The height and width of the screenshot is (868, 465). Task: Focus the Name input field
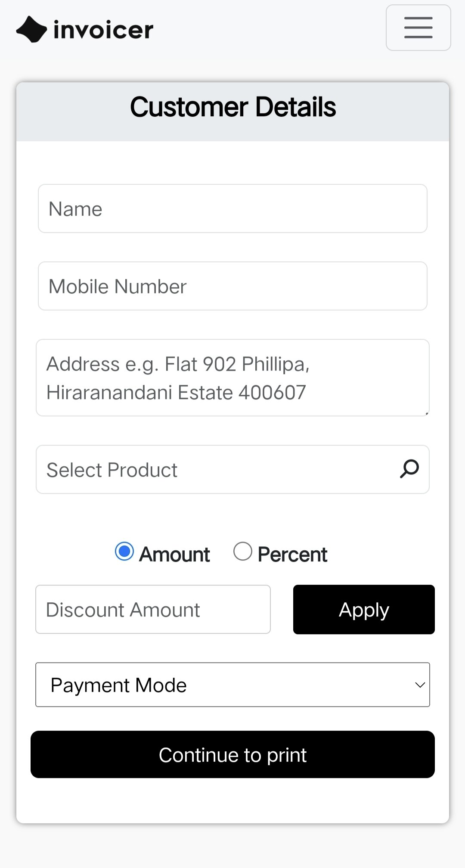click(x=232, y=208)
